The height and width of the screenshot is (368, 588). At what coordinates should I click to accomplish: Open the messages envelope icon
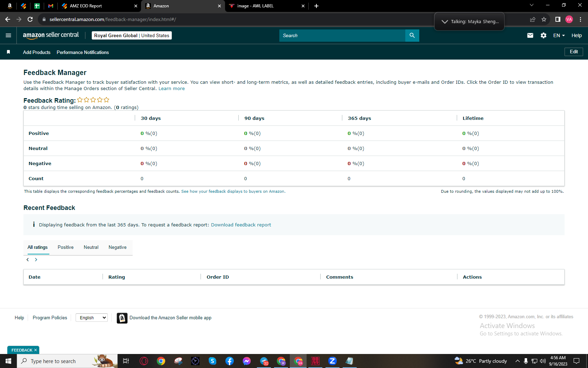click(x=530, y=35)
